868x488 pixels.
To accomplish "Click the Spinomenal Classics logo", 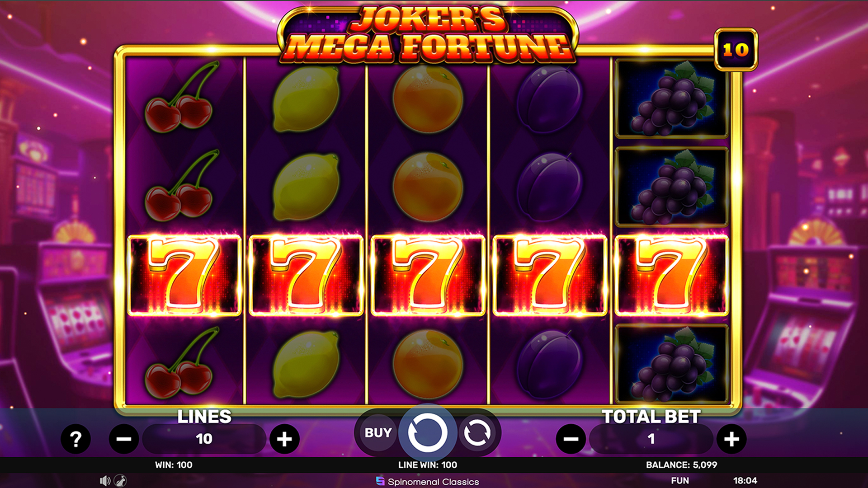I will click(427, 482).
